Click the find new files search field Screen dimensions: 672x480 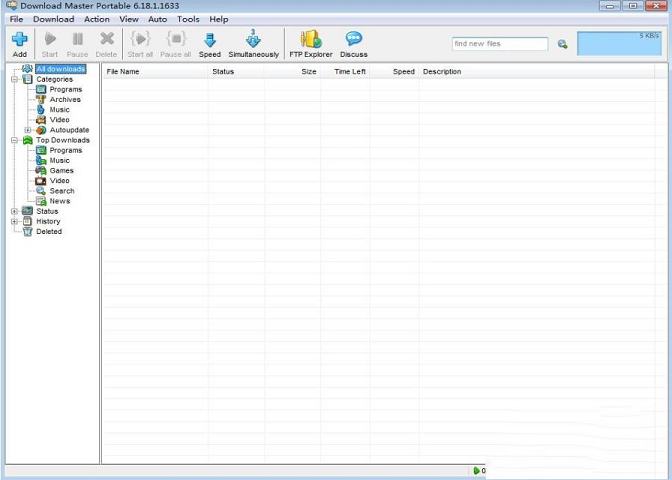pyautogui.click(x=499, y=44)
